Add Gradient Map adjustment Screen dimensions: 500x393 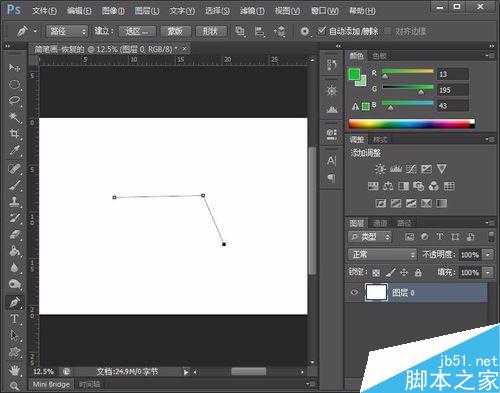pyautogui.click(x=442, y=203)
